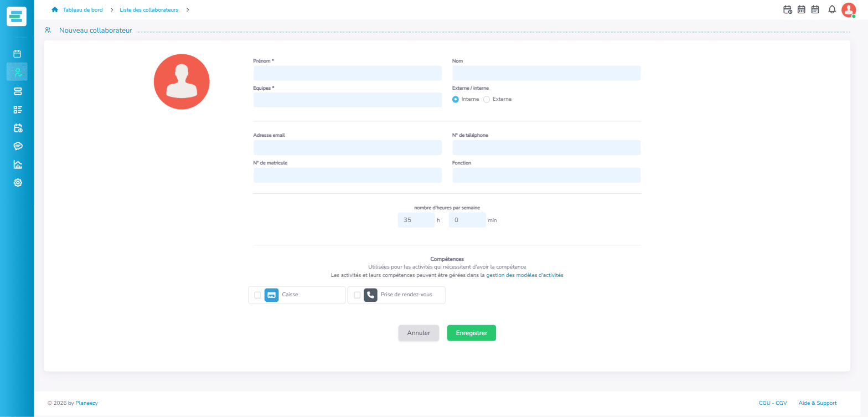Click the Compétences heading text
The height and width of the screenshot is (417, 868).
coord(447,259)
